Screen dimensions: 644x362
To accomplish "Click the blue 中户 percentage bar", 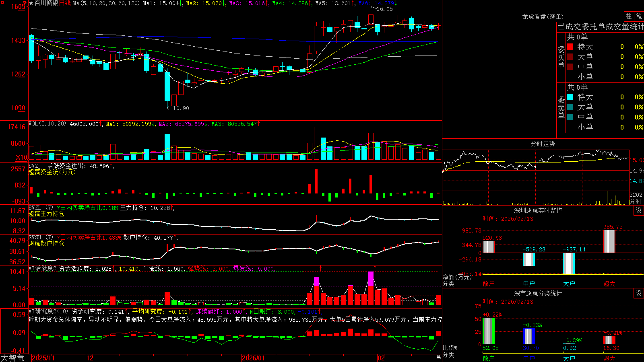I will pos(529,336).
